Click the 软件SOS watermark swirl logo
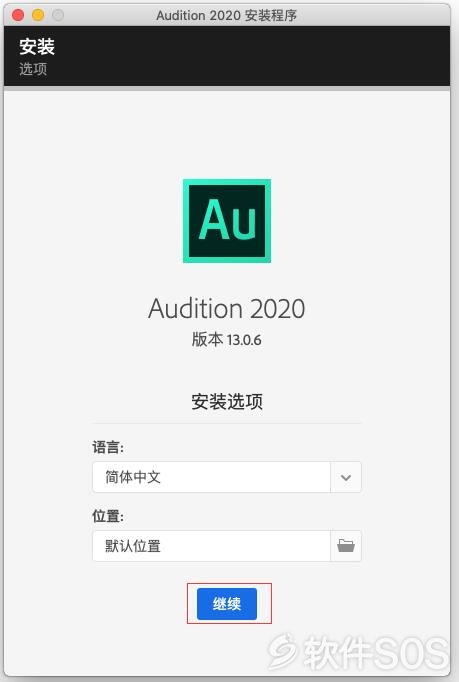 click(x=283, y=652)
